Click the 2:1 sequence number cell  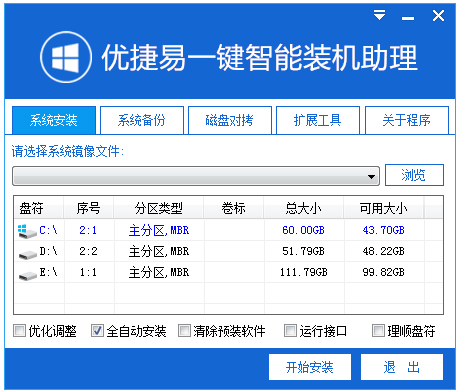point(88,230)
